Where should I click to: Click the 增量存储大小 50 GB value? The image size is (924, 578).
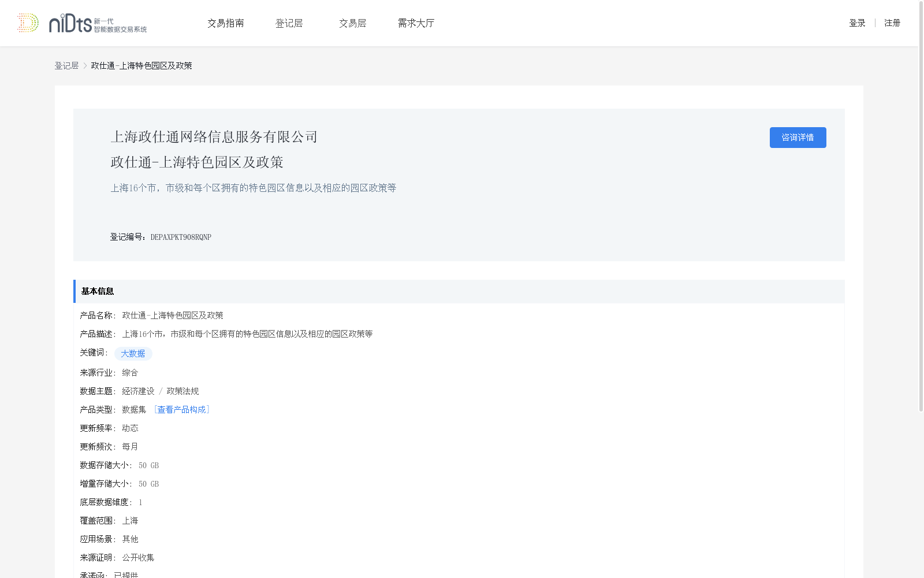(148, 484)
